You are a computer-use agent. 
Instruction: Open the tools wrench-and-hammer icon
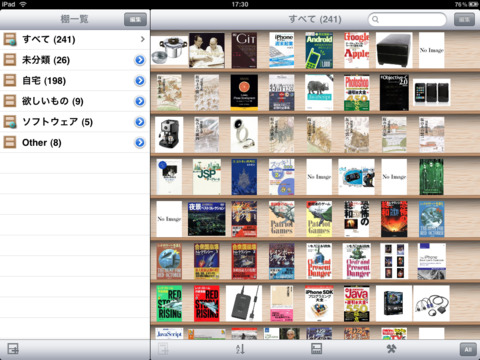pos(391,349)
